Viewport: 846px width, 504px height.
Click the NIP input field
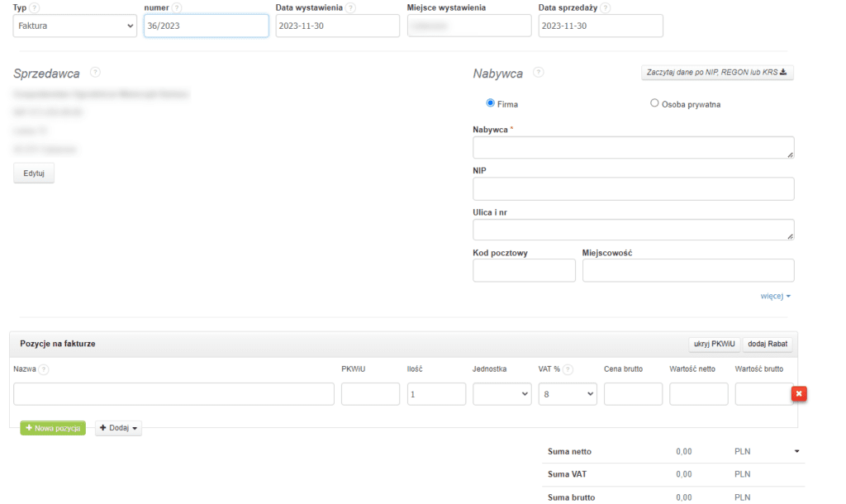633,188
